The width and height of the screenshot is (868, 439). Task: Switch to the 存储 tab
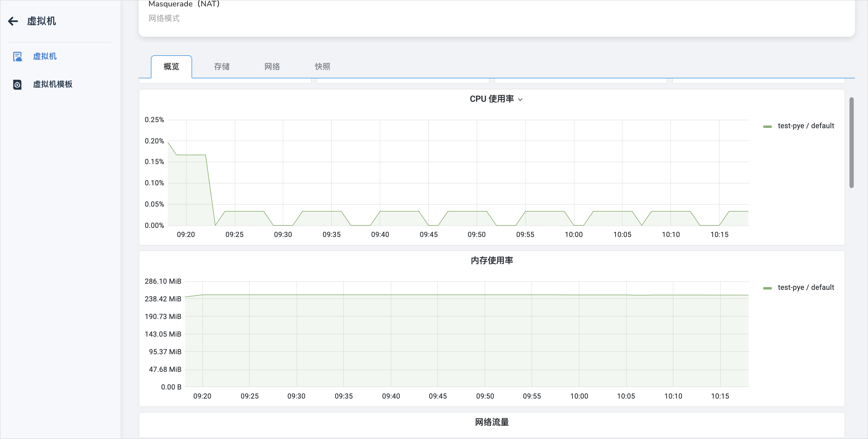click(x=222, y=67)
